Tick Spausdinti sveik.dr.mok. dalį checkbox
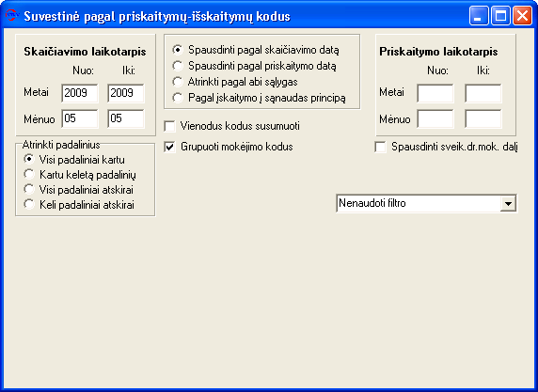538x392 pixels. pyautogui.click(x=380, y=147)
